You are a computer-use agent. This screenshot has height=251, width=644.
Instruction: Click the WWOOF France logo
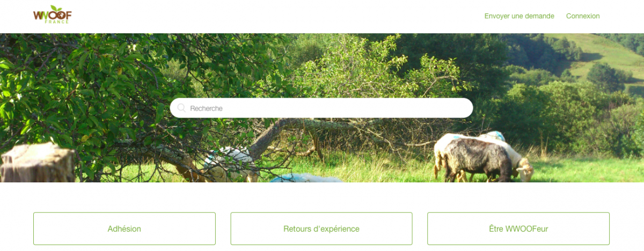(52, 14)
